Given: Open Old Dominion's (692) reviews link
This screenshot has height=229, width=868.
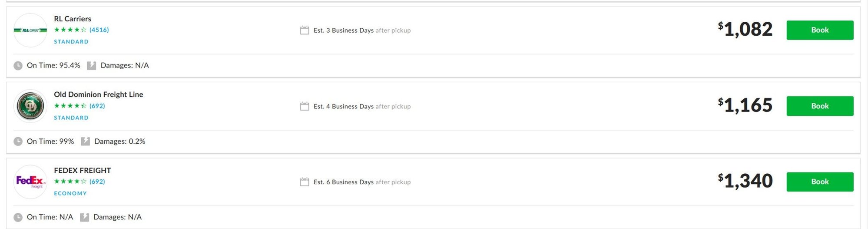Looking at the screenshot, I should (97, 106).
